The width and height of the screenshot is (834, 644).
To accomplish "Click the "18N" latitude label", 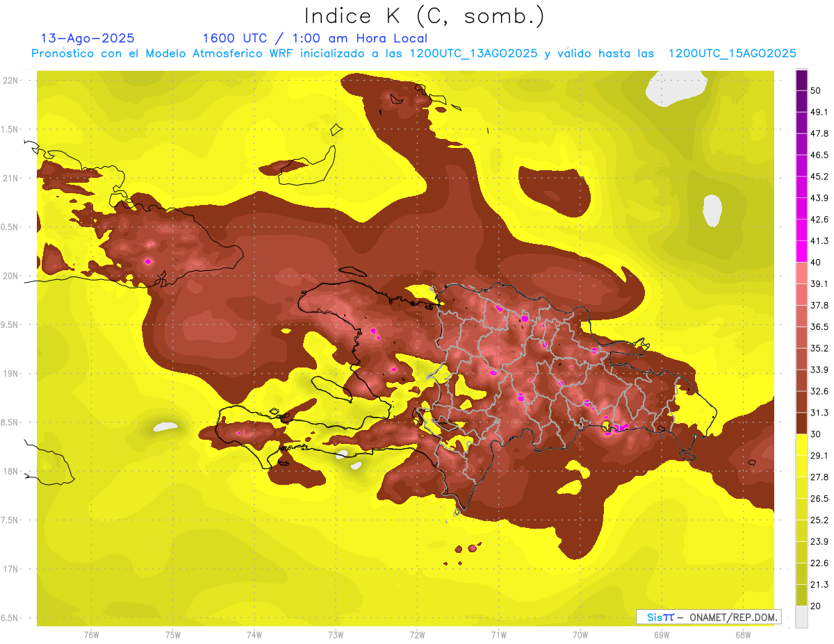I will [x=11, y=472].
